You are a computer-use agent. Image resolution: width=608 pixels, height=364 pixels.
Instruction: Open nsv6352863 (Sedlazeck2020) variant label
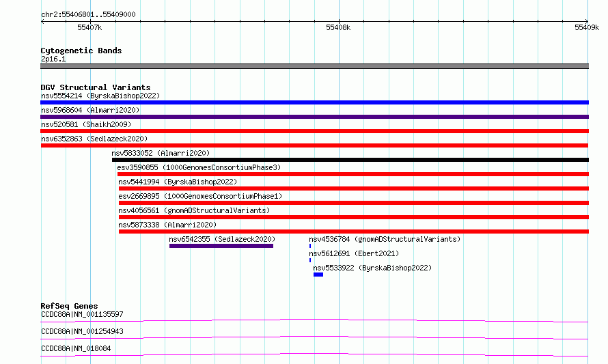[x=94, y=139]
